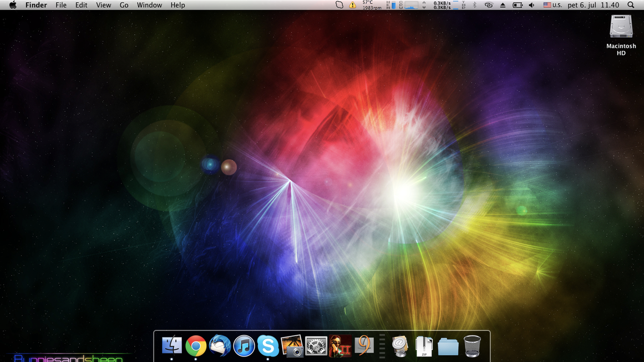Select the Finder icon in the Dock
The width and height of the screenshot is (644, 362).
click(x=171, y=345)
